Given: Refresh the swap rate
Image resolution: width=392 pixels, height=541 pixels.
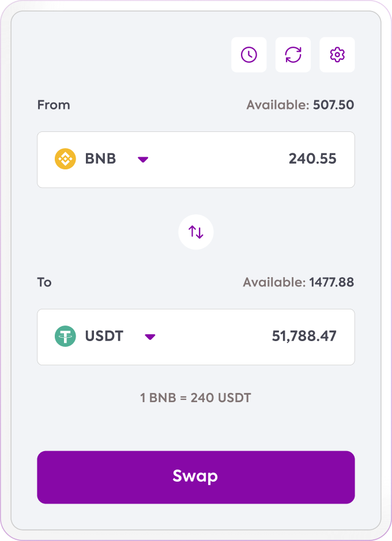Looking at the screenshot, I should click(x=293, y=55).
